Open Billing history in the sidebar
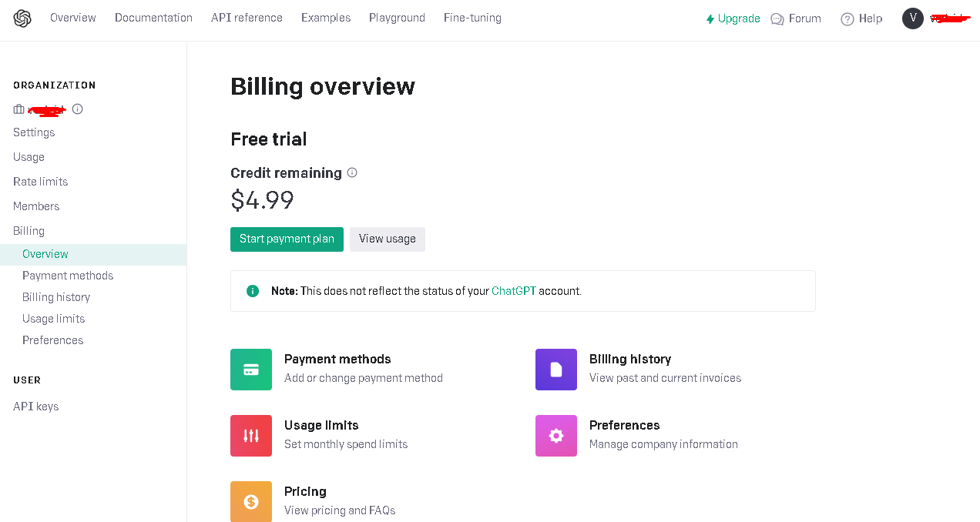The width and height of the screenshot is (980, 522). pyautogui.click(x=56, y=297)
